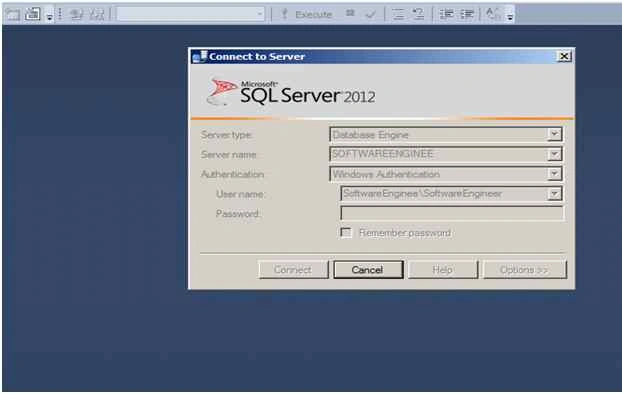The image size is (622, 394).
Task: Open the Available Databases combo box in toolbar
Action: tap(191, 14)
